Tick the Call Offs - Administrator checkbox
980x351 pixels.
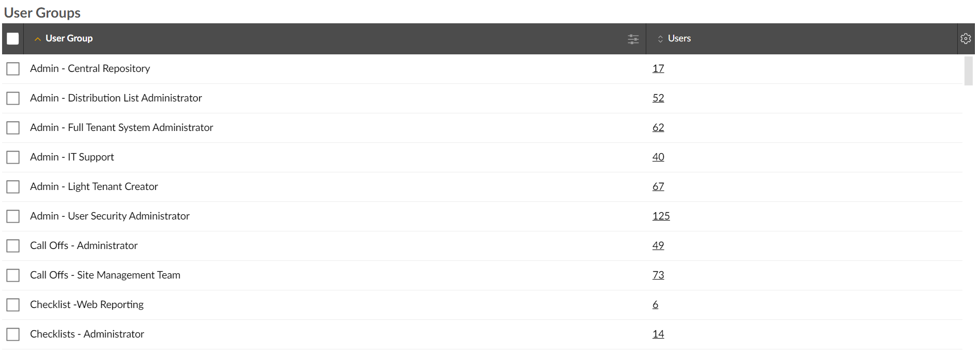click(13, 246)
